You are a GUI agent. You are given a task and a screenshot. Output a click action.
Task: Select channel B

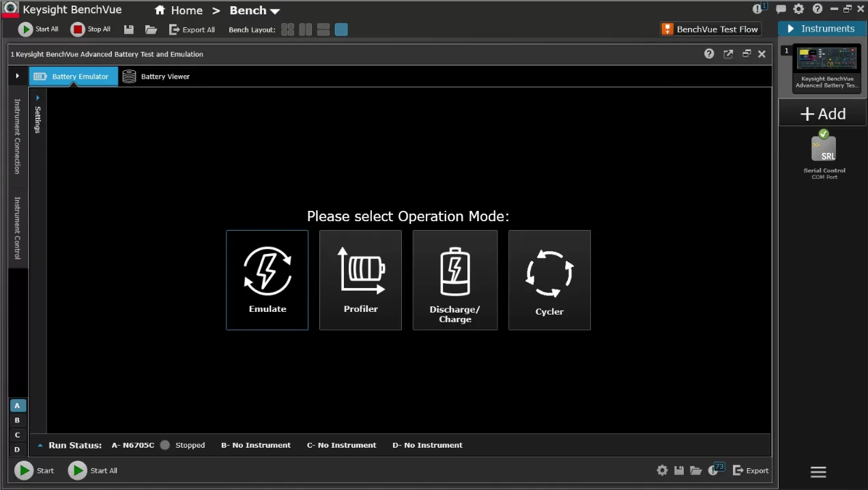[x=18, y=420]
